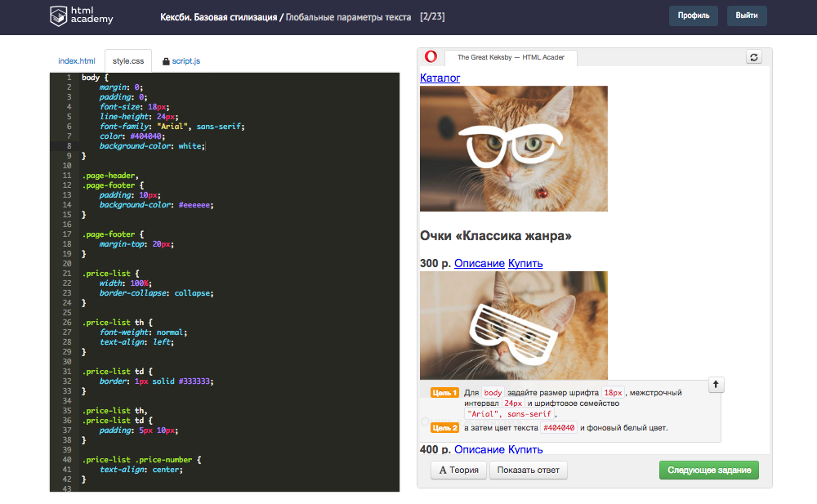Image resolution: width=817 pixels, height=504 pixels.
Task: Click the #404040 value in goal text
Action: [559, 428]
